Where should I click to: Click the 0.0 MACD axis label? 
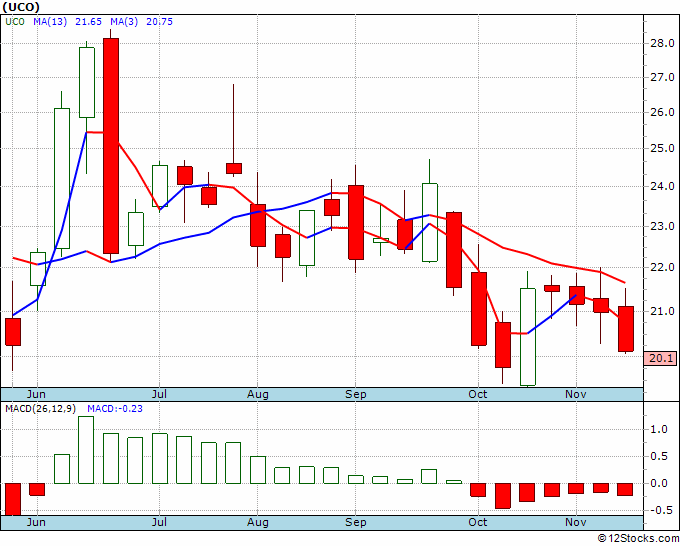659,483
